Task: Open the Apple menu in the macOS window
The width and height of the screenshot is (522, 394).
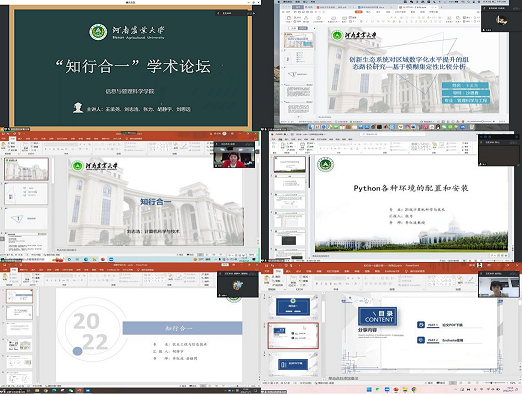Action: [x=279, y=1]
